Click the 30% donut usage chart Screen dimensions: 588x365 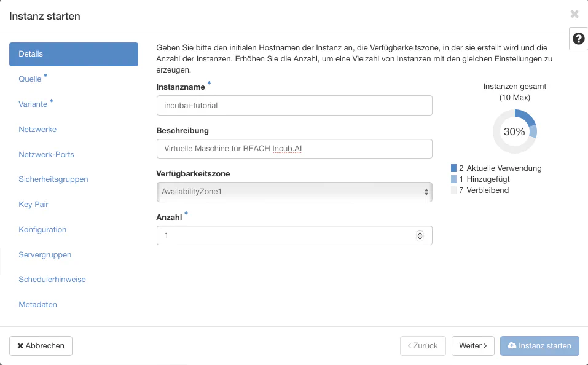514,131
